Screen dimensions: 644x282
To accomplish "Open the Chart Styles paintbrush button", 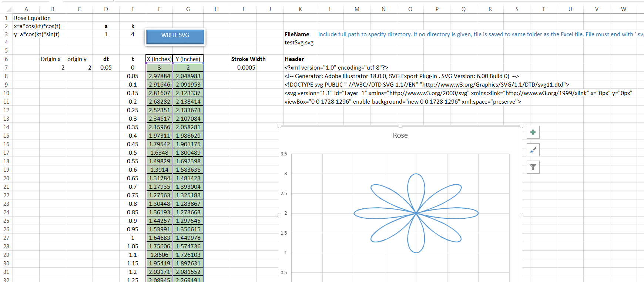I will (x=533, y=150).
